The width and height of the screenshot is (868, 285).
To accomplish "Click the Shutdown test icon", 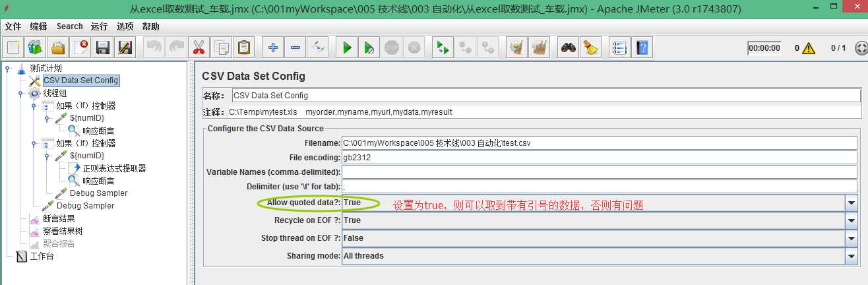I will click(x=414, y=47).
